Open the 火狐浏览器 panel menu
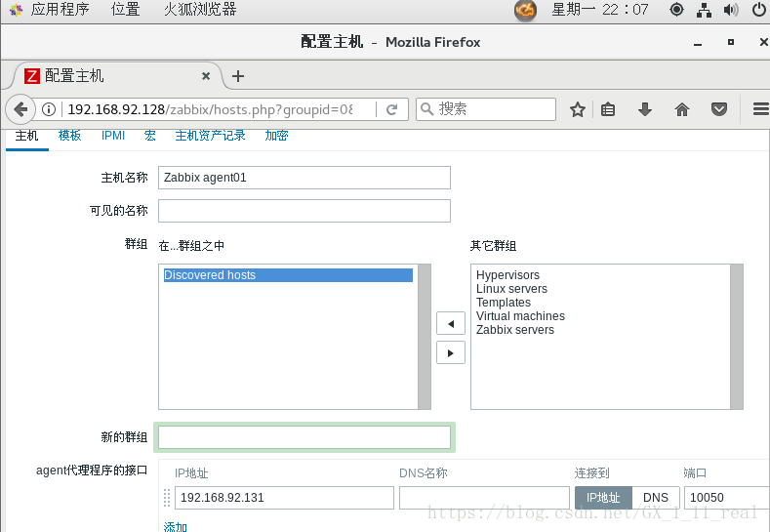 tap(200, 10)
